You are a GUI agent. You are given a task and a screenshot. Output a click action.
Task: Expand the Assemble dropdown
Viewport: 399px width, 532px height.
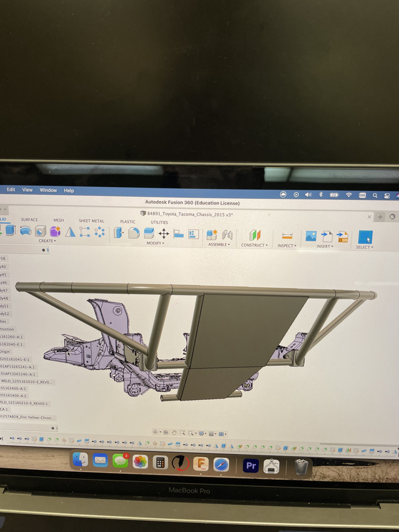[x=219, y=244]
